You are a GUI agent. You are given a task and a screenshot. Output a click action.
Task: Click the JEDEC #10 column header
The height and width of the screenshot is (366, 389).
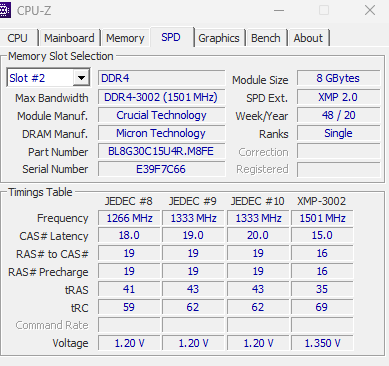(258, 201)
